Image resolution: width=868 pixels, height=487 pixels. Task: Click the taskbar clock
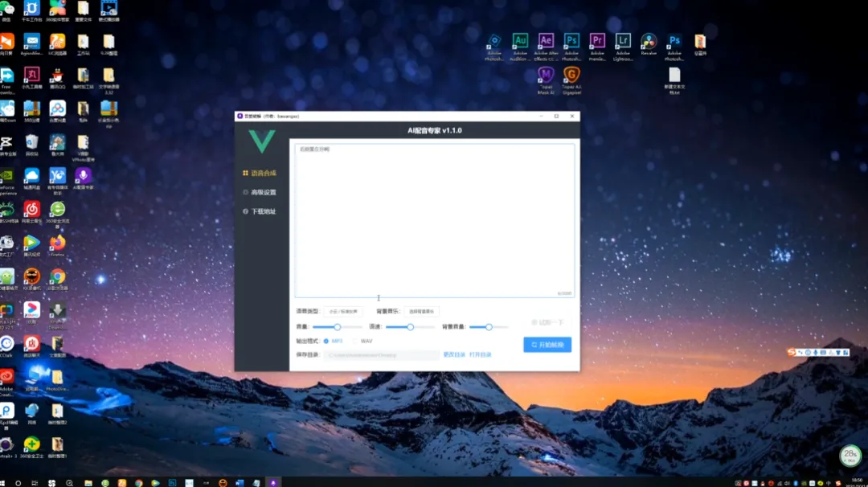click(857, 482)
